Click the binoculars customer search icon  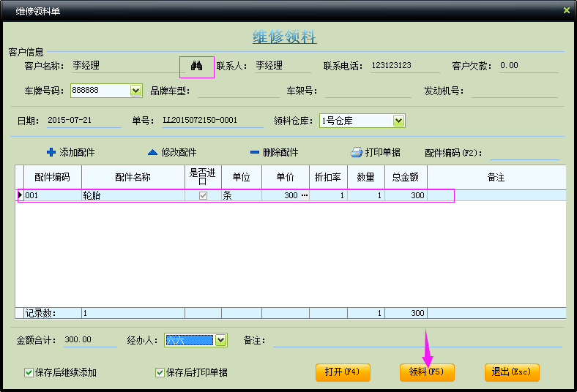pos(196,66)
